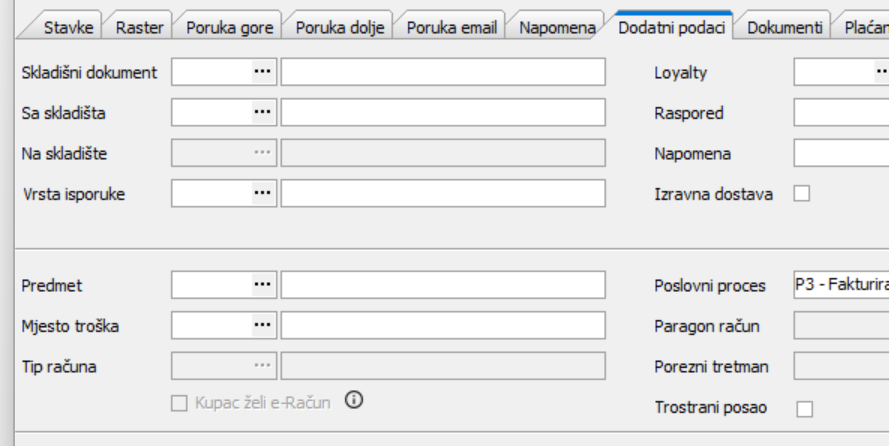889x446 pixels.
Task: Open lookup ellipsis for Skladišni dokument
Action: pos(262,72)
